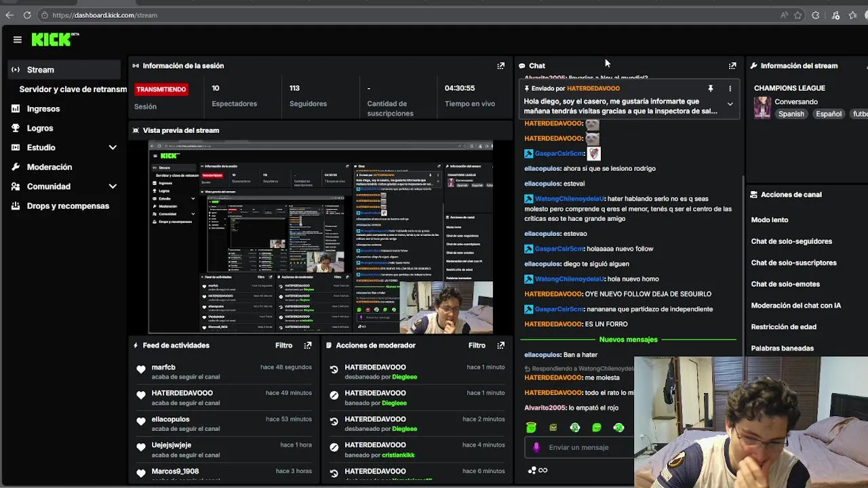Open the hamburger menu beside Kick logo
868x488 pixels.
click(18, 39)
